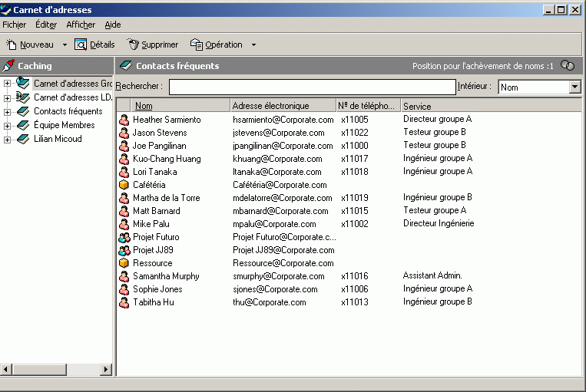Click the name completion position icon

click(568, 65)
